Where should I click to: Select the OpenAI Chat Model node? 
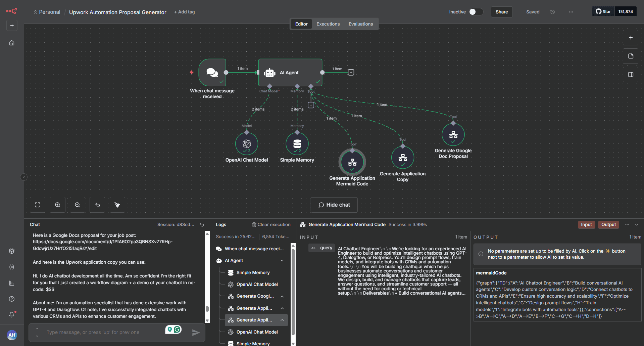247,144
